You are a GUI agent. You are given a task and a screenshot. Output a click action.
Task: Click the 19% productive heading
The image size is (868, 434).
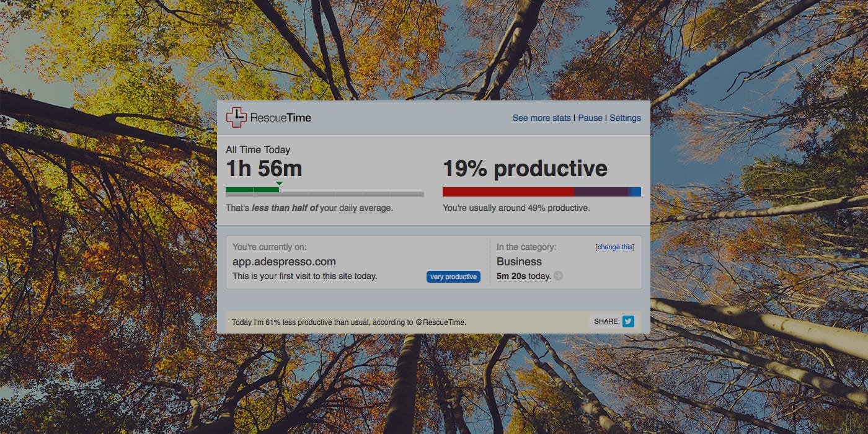pos(525,169)
